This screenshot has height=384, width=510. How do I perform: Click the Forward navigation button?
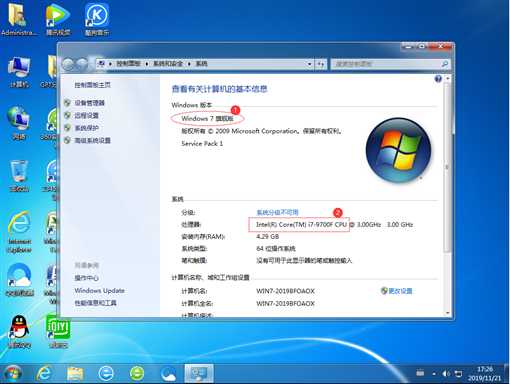82,64
